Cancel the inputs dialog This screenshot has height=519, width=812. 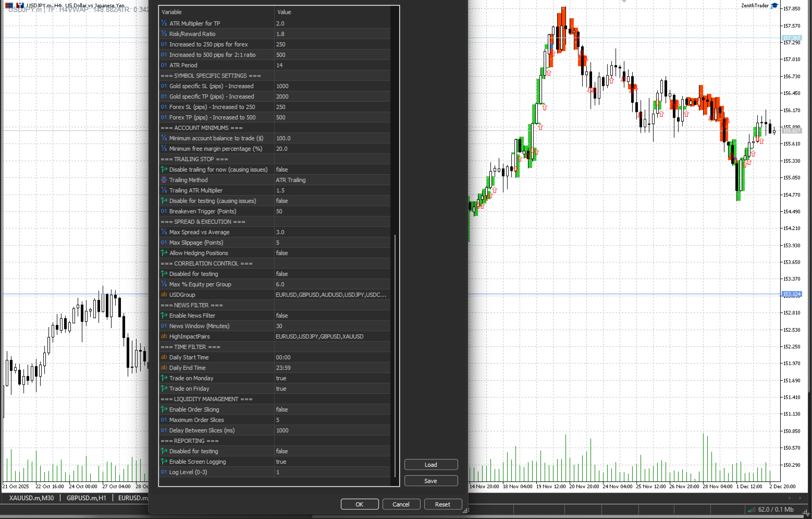pyautogui.click(x=401, y=504)
